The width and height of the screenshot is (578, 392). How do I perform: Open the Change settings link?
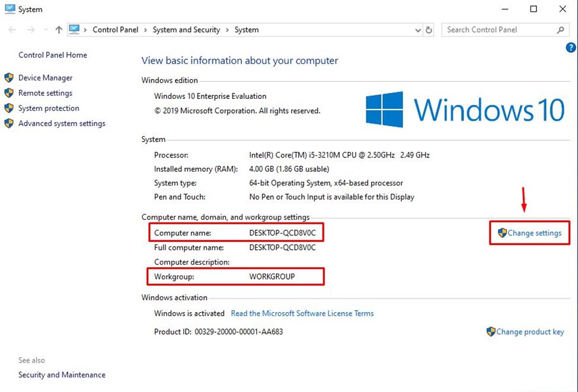pyautogui.click(x=534, y=233)
